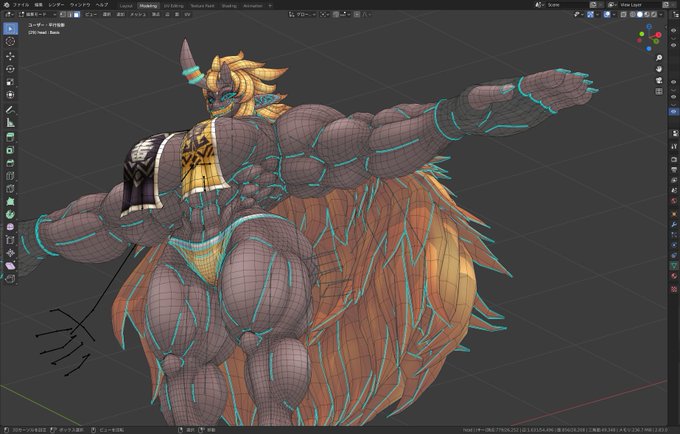Viewport: 680px width, 434px height.
Task: Open the ヘルプ menu
Action: (x=102, y=5)
